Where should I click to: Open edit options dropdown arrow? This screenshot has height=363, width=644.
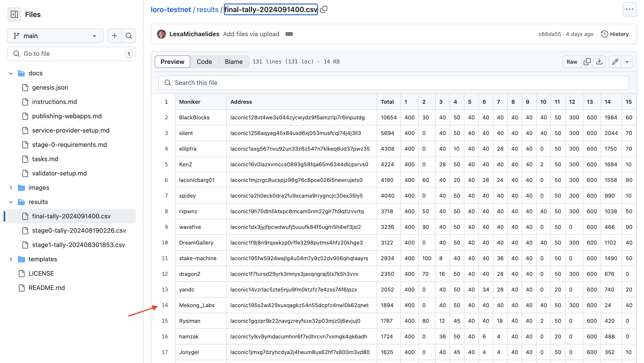coord(627,62)
